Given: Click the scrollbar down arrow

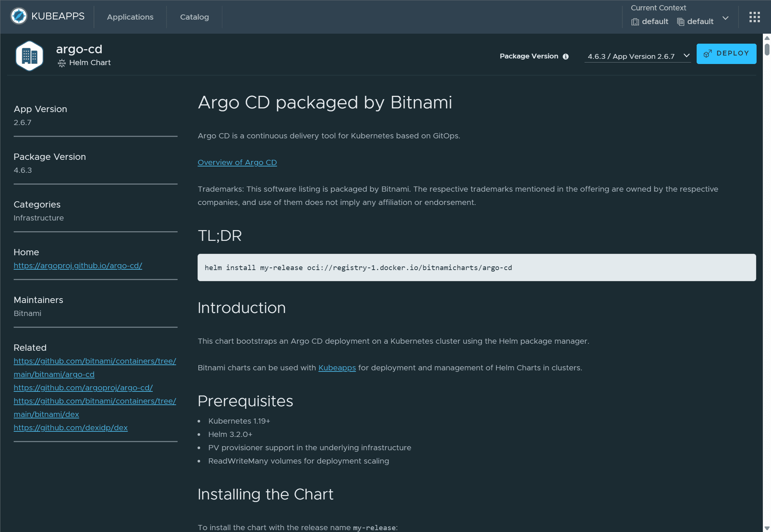Looking at the screenshot, I should (767, 528).
